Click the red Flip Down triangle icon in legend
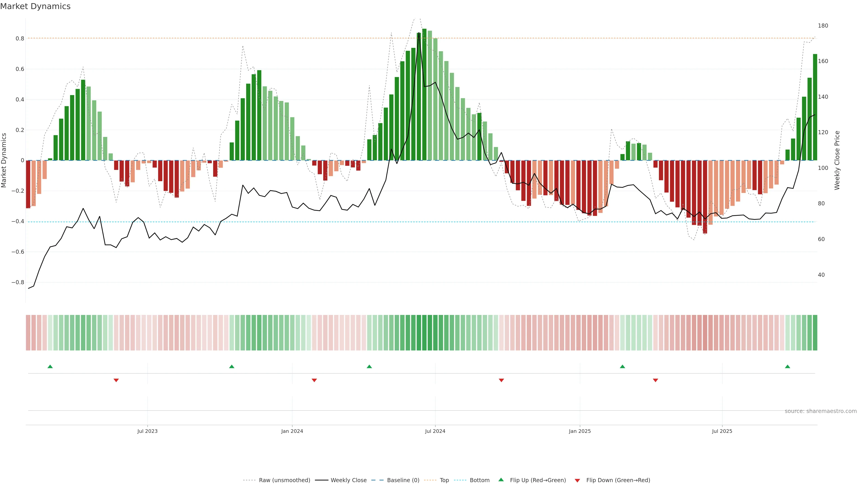The width and height of the screenshot is (868, 488). point(577,480)
